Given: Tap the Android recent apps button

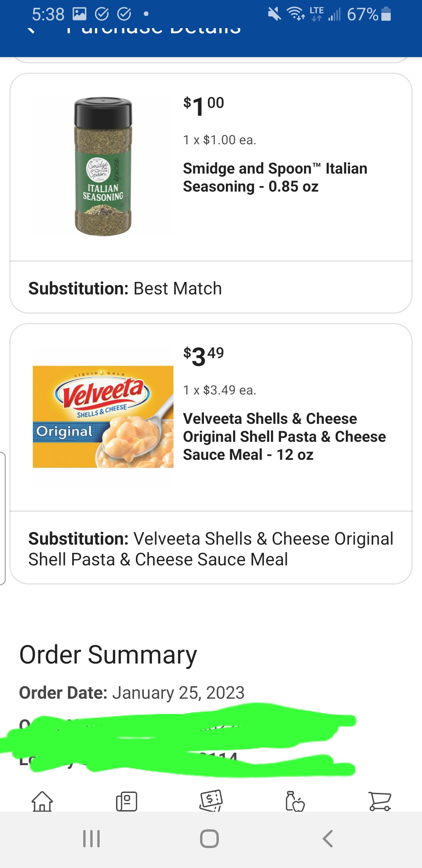Looking at the screenshot, I should coord(91,839).
